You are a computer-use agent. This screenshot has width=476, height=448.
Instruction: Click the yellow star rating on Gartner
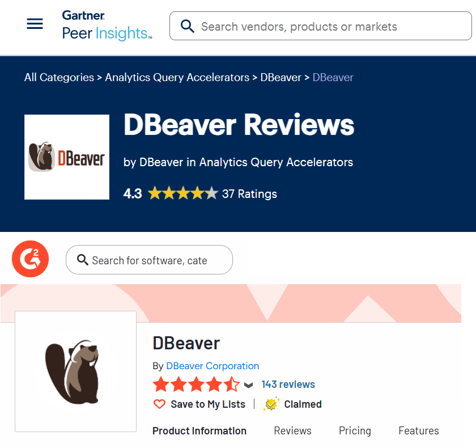coord(183,193)
